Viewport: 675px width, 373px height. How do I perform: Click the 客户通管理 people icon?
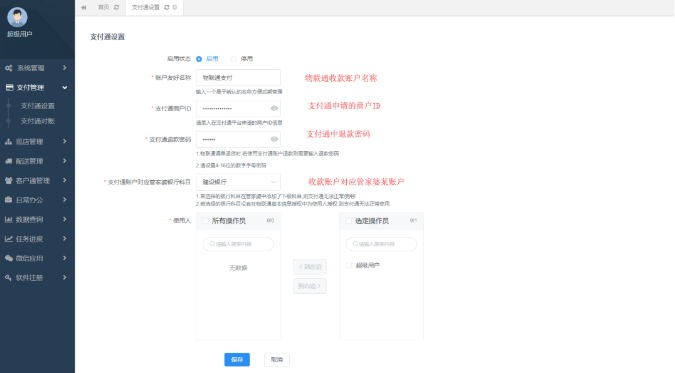pos(9,180)
